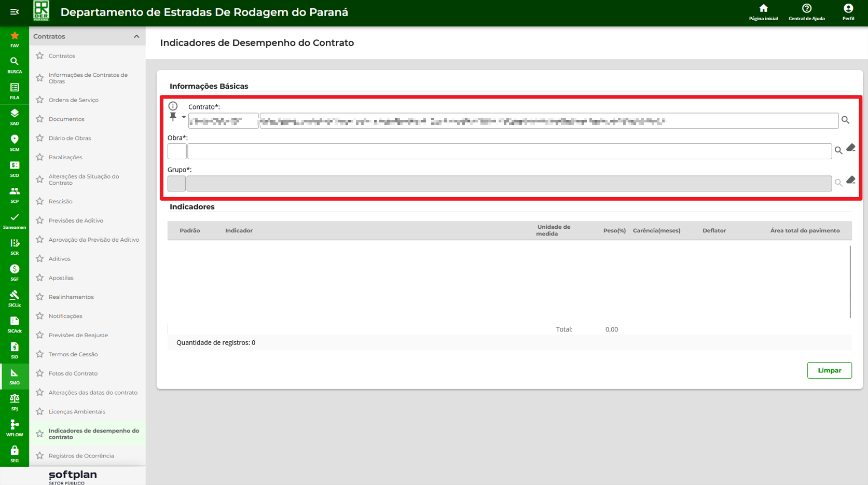Open the SGF module in left sidebar

click(15, 272)
